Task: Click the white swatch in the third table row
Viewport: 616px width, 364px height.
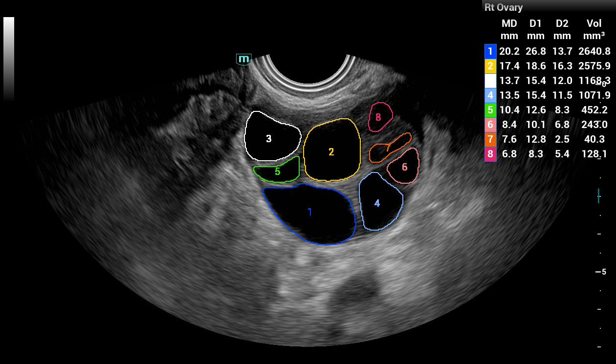Action: (490, 81)
